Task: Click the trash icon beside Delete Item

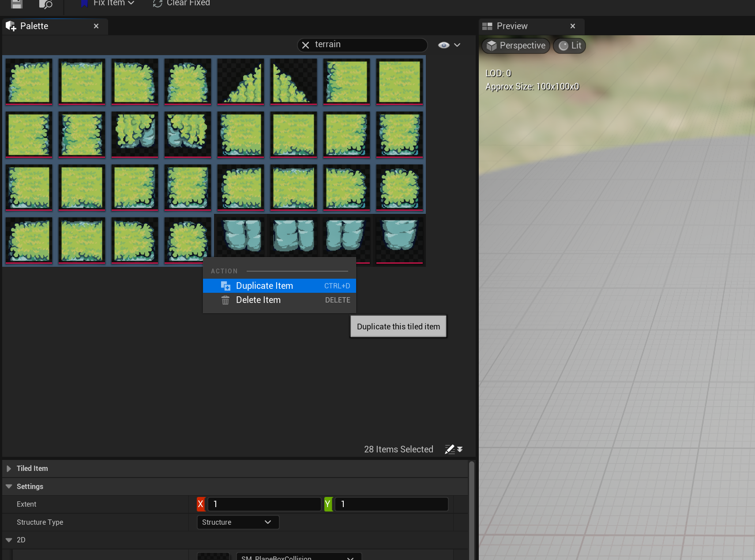Action: pos(225,300)
